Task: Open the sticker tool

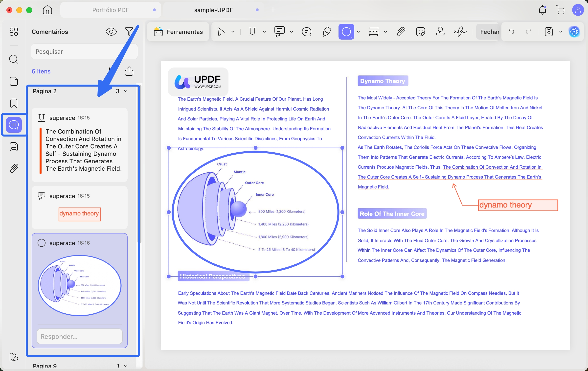Action: [420, 32]
